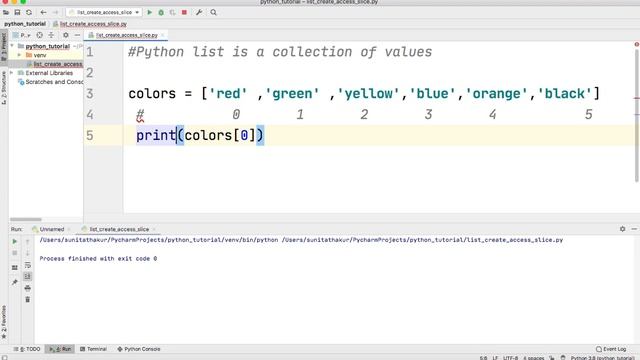Click python_tutorial breadcrumb in navigation bar
The height and width of the screenshot is (360, 640).
(25, 24)
